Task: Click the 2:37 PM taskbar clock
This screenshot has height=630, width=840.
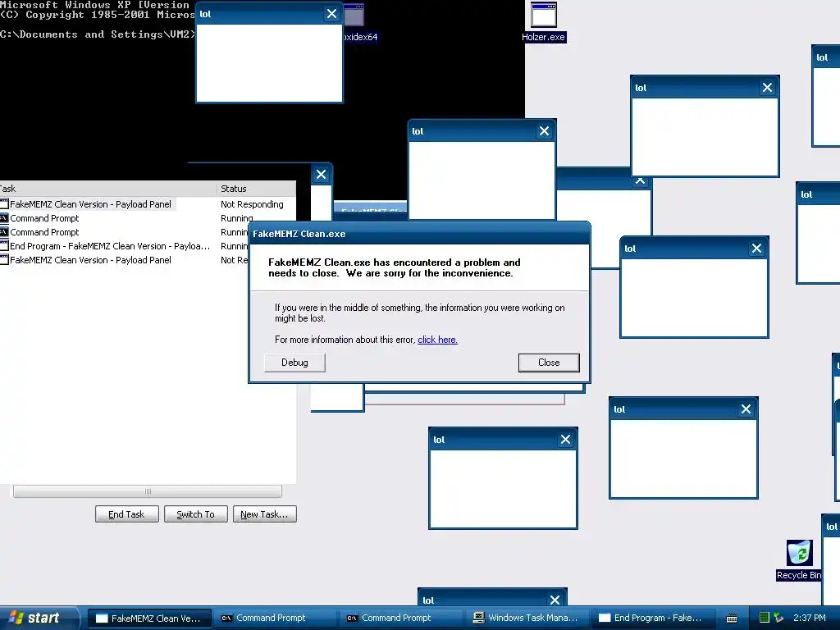Action: pyautogui.click(x=809, y=618)
